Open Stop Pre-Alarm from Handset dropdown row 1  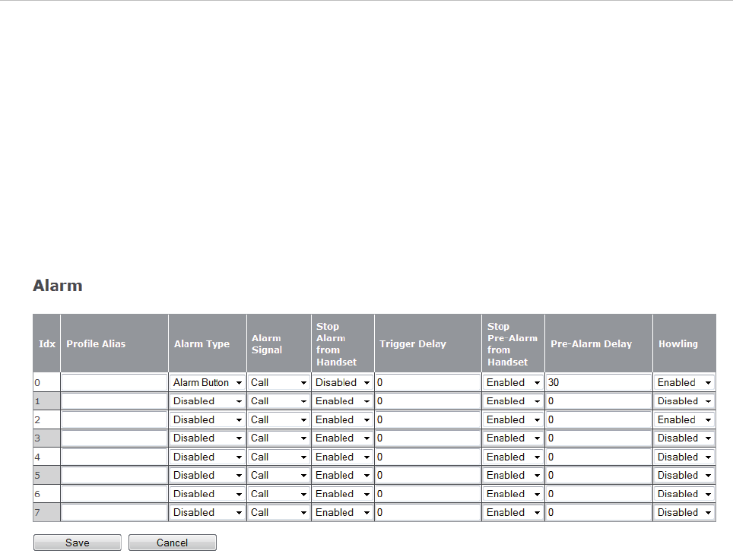click(513, 401)
